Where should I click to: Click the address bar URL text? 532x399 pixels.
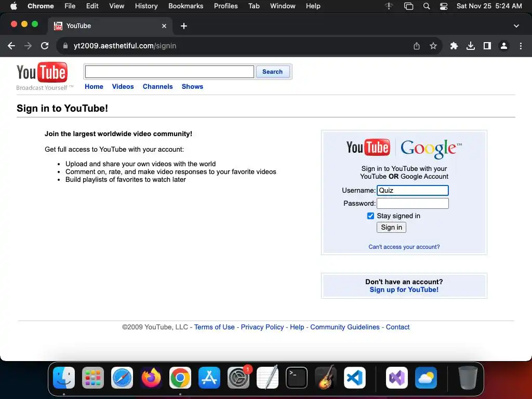click(x=125, y=46)
